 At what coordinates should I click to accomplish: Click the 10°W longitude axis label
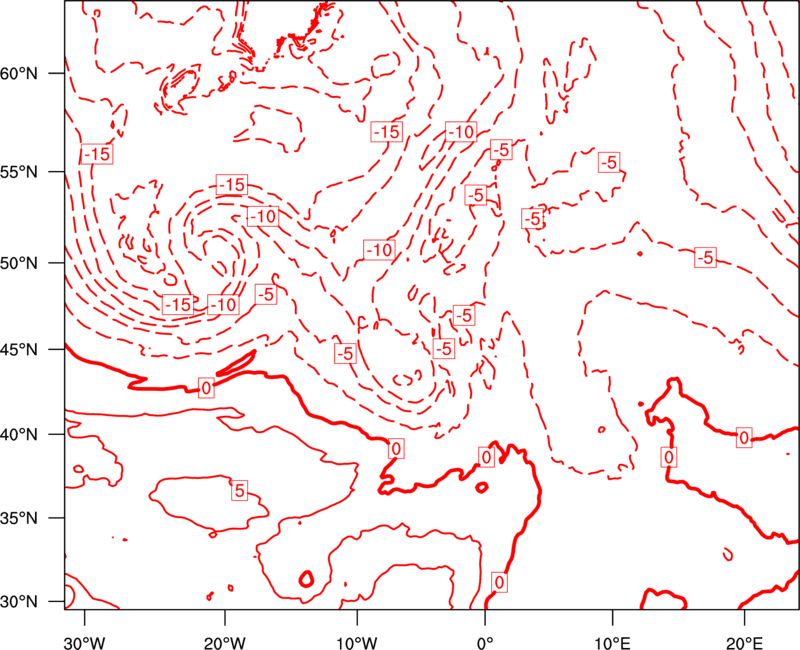(x=356, y=642)
